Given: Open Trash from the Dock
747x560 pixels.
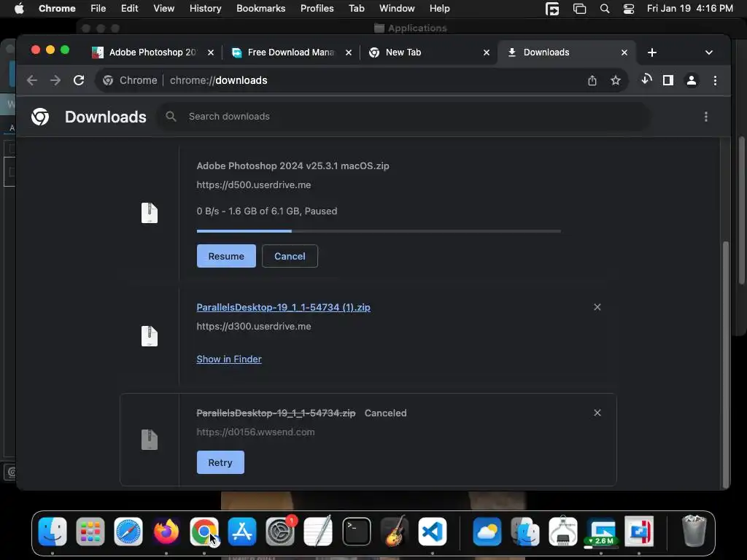Looking at the screenshot, I should coord(694,531).
